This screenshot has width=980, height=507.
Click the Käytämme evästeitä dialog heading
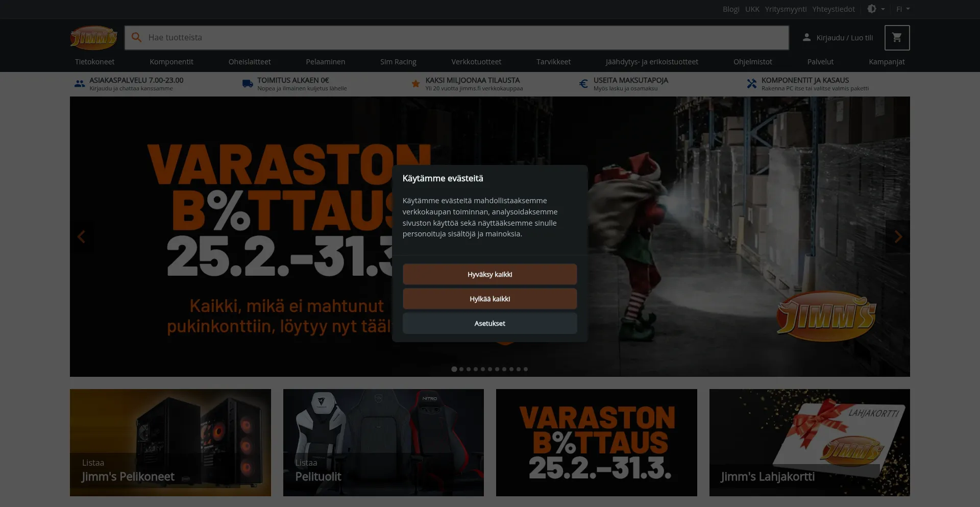(443, 178)
